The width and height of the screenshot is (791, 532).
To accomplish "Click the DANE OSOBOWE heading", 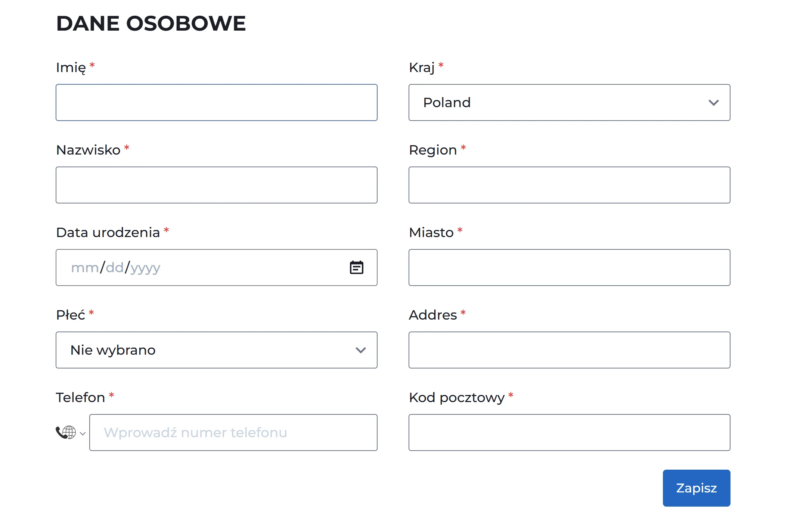I will pyautogui.click(x=151, y=23).
